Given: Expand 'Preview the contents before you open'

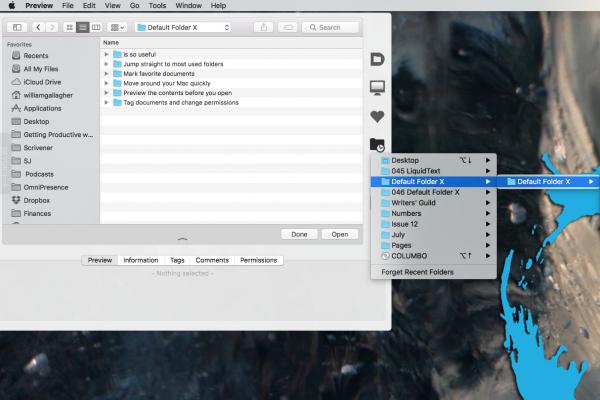Looking at the screenshot, I should (x=106, y=93).
